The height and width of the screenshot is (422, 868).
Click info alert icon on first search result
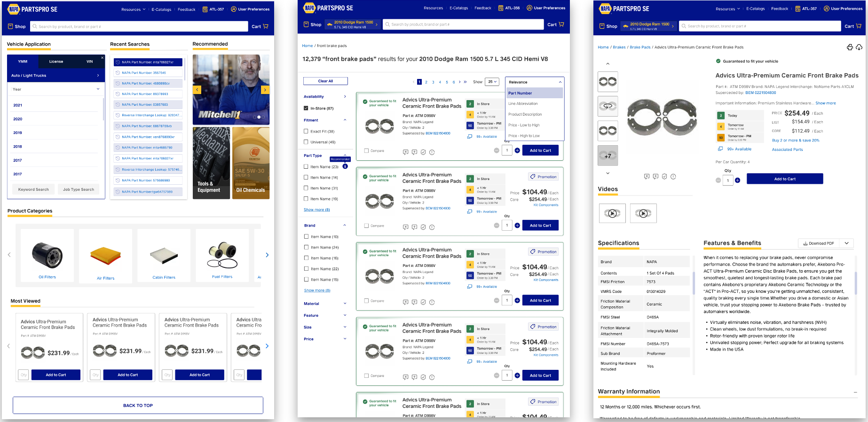432,152
